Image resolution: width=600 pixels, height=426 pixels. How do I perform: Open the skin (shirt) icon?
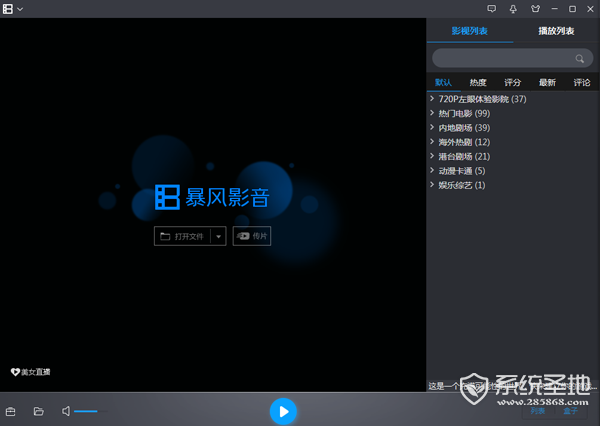pos(535,9)
